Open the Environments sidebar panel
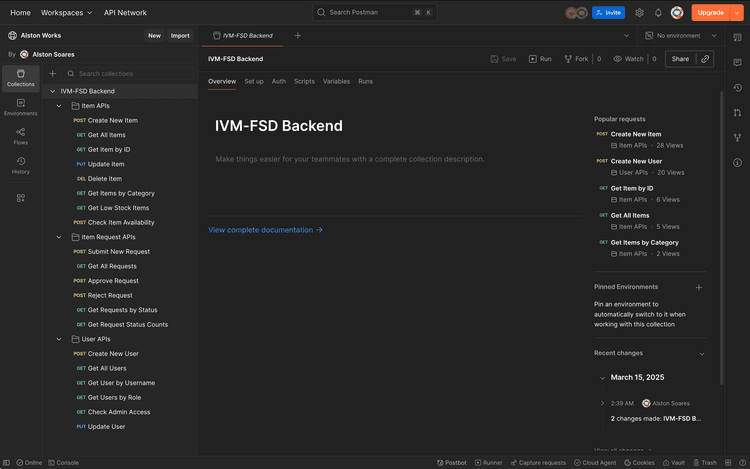The image size is (750, 469). (20, 105)
